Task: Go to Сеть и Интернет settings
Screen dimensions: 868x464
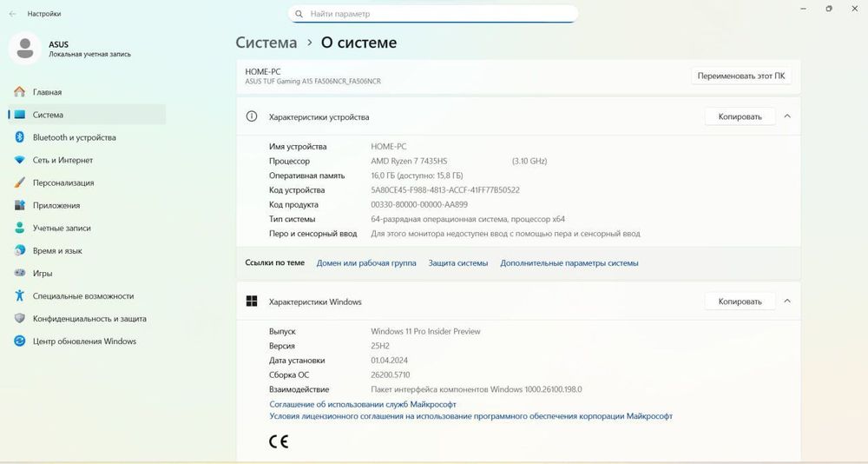Action: click(88, 160)
